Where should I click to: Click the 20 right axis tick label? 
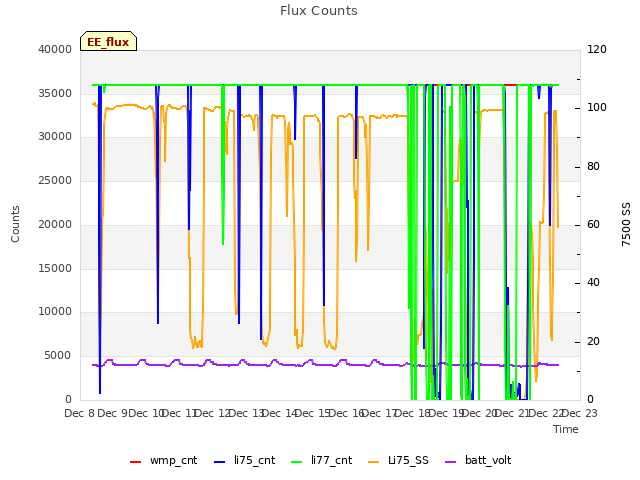(593, 341)
